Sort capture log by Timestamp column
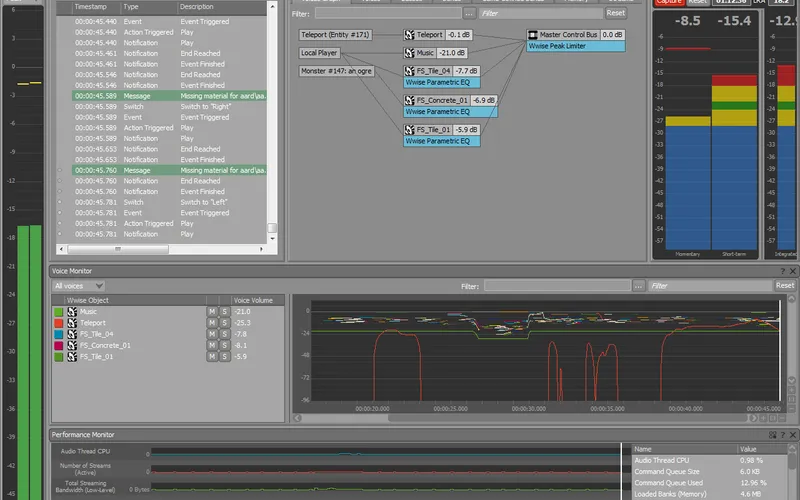Viewport: 800px width, 500px height. click(90, 6)
